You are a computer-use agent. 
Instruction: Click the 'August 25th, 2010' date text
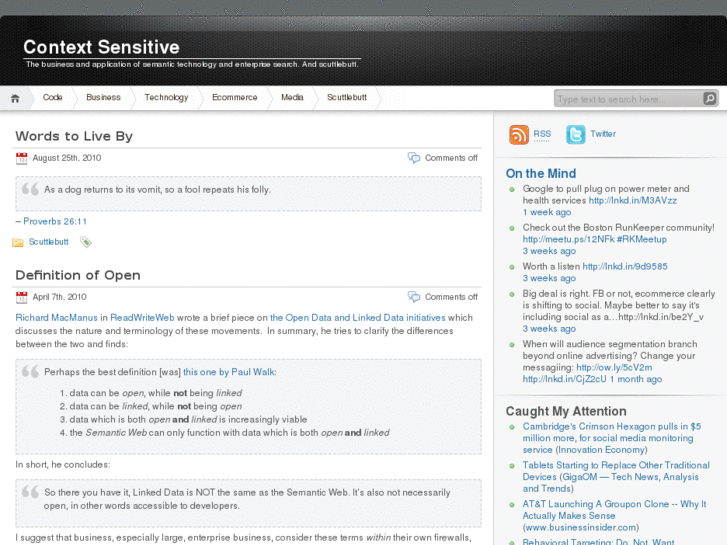click(67, 158)
